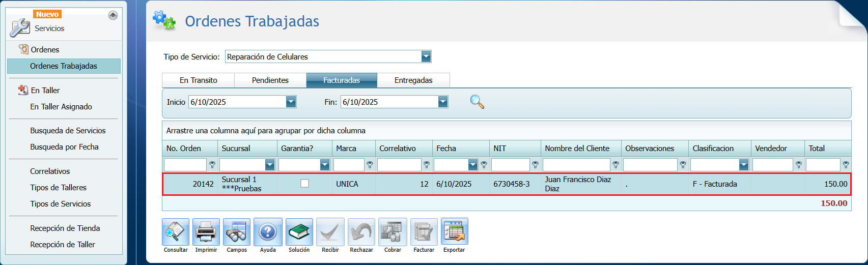Switch to the Pendientes tab

[270, 80]
